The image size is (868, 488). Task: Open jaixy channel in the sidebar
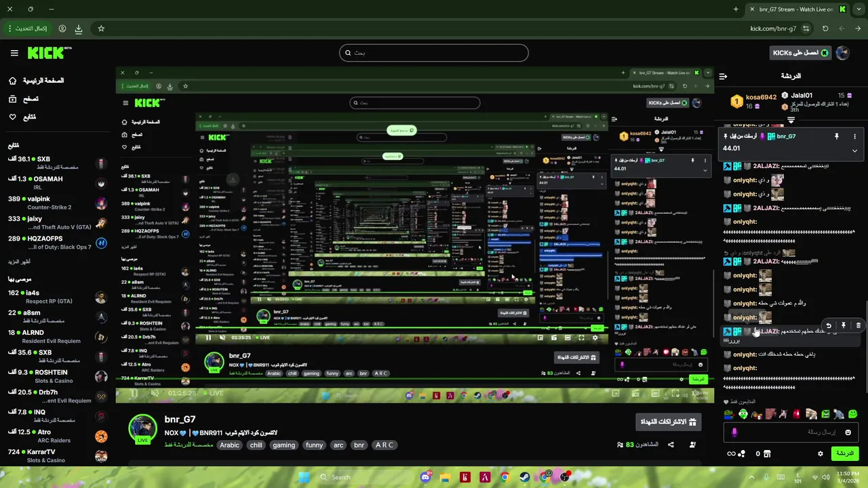(x=58, y=223)
